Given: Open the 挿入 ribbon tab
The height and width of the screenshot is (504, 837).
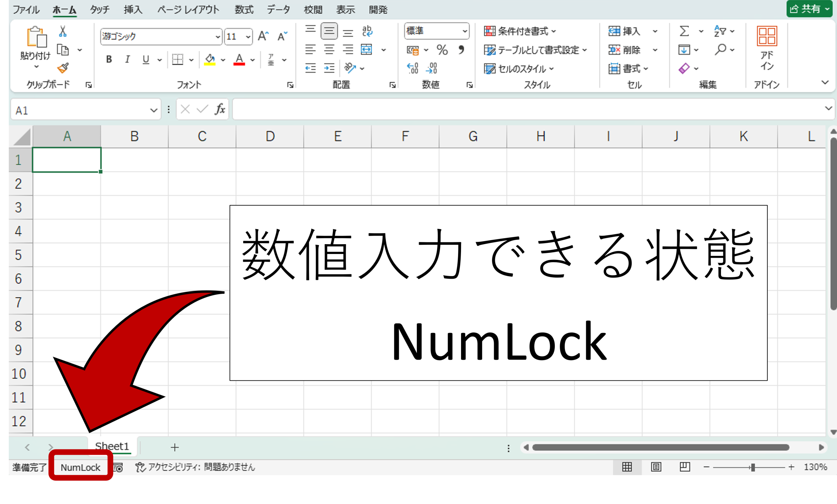Looking at the screenshot, I should point(133,9).
